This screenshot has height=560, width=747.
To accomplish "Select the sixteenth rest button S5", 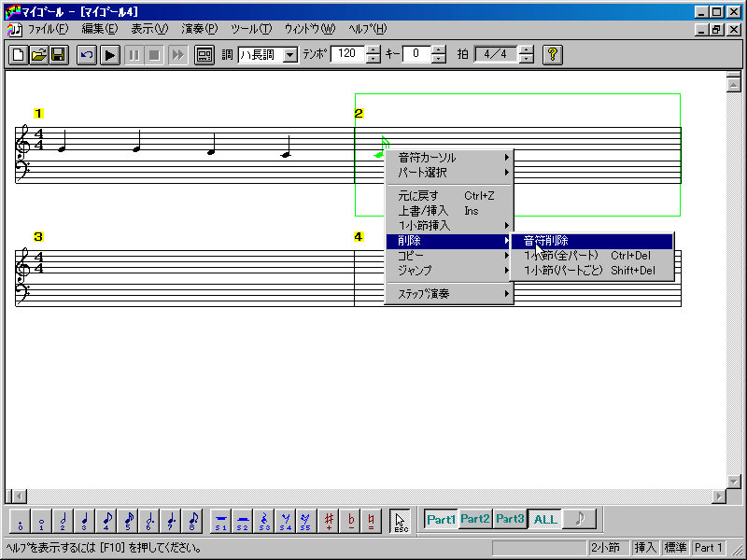I will pos(306,521).
